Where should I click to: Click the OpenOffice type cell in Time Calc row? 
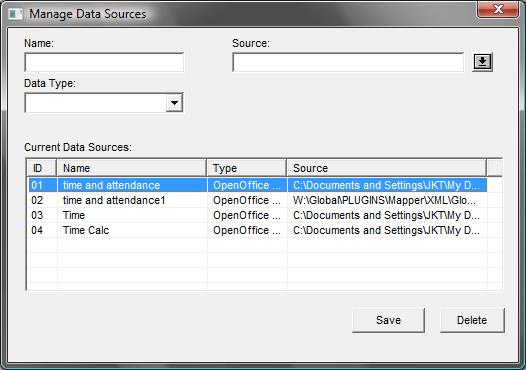click(x=247, y=230)
